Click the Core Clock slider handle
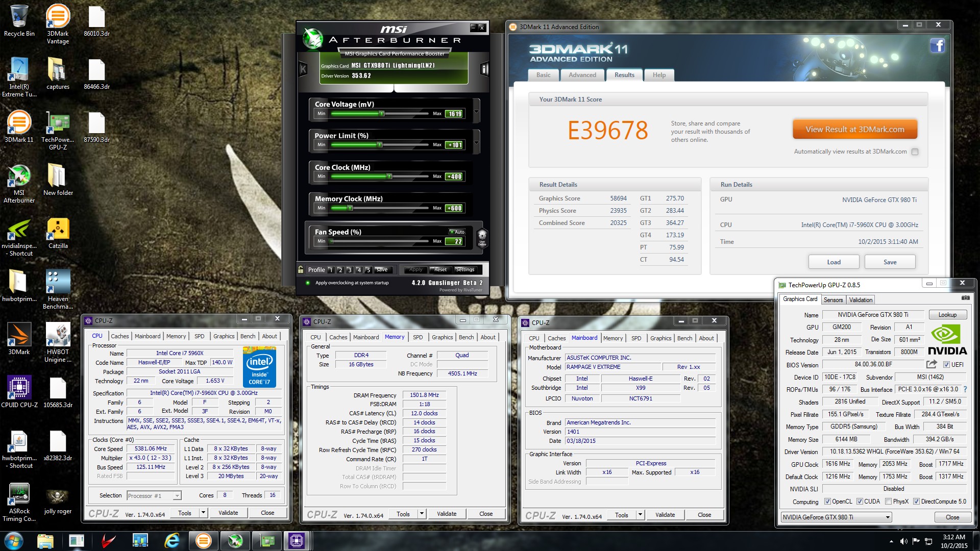The height and width of the screenshot is (551, 980). point(389,177)
